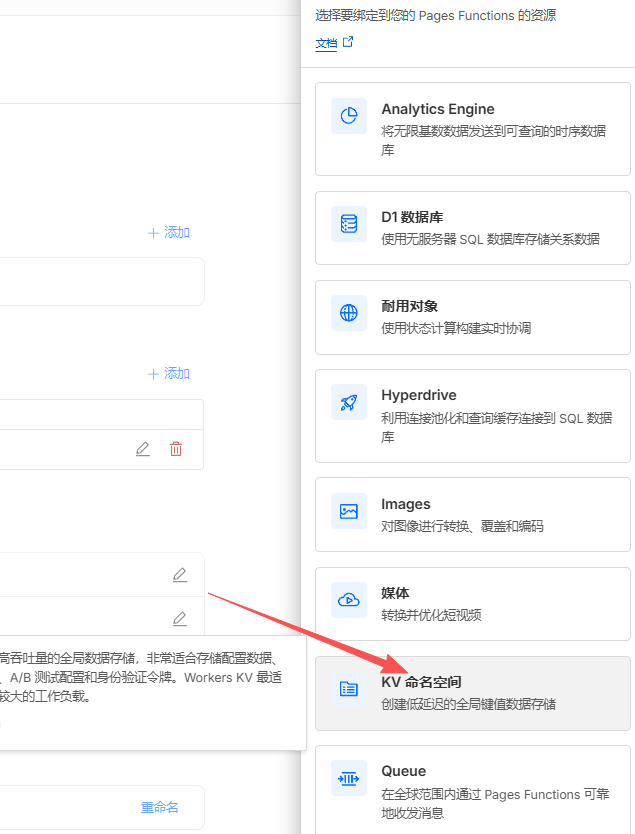The image size is (635, 834).
Task: Click the Queue arrows icon
Action: click(x=349, y=779)
